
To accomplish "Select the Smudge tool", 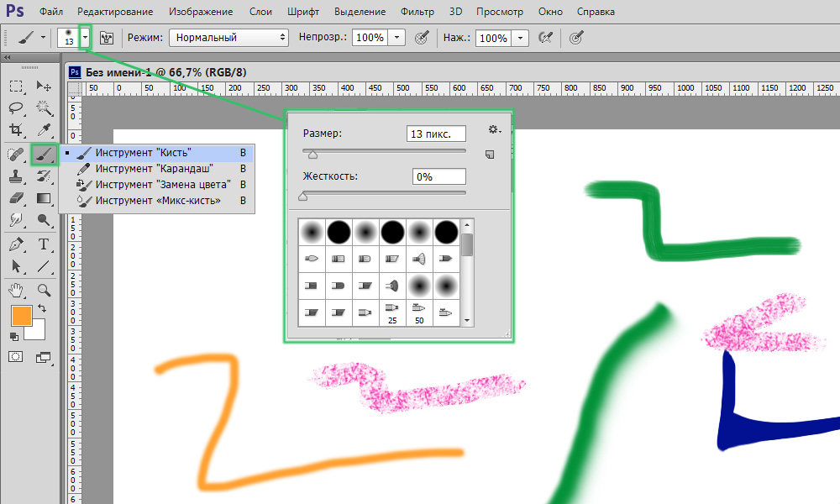I will (x=16, y=219).
